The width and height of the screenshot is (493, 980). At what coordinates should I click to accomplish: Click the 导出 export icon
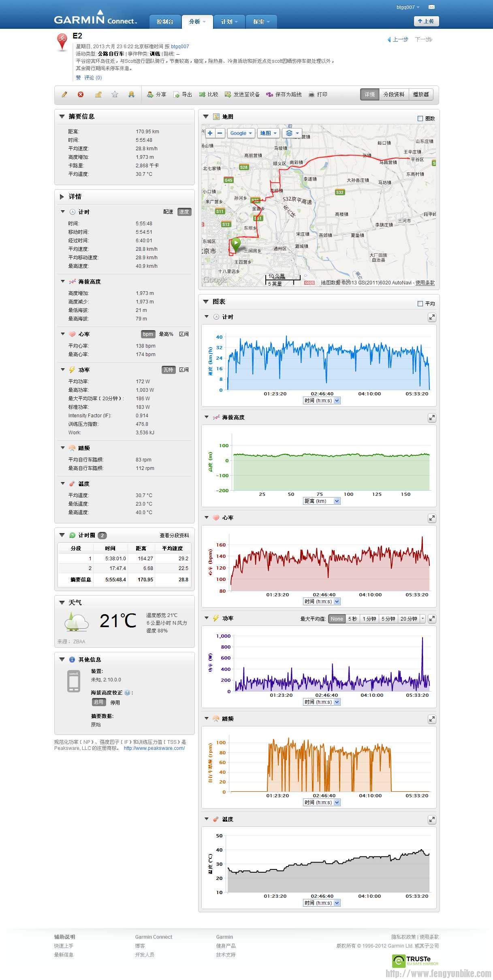(x=176, y=94)
